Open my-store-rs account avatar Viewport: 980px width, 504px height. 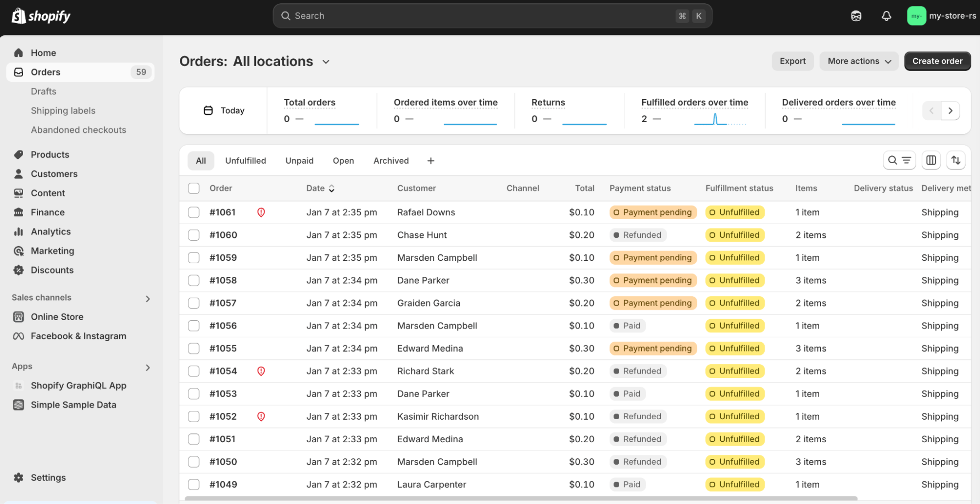(916, 16)
